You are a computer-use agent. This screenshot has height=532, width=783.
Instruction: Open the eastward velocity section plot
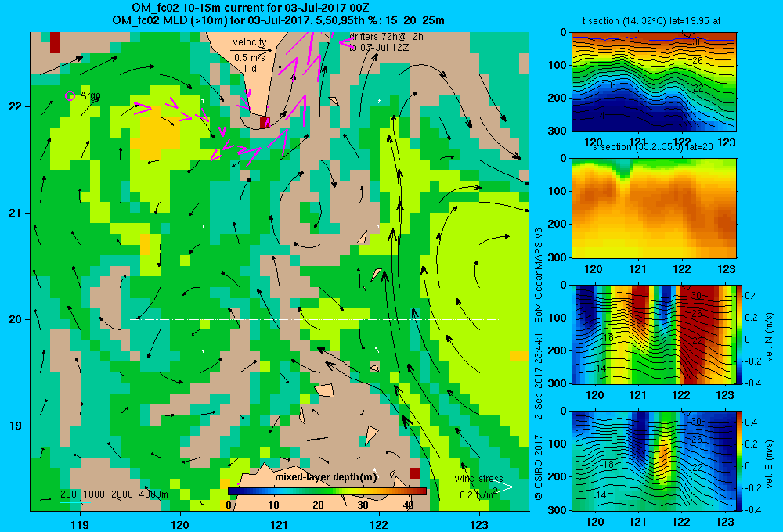(x=654, y=461)
